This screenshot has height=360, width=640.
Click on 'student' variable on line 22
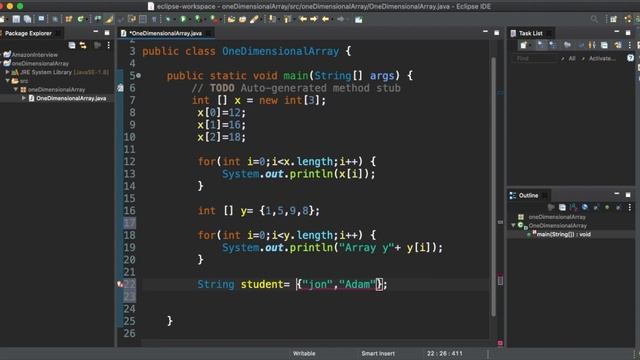tap(261, 284)
